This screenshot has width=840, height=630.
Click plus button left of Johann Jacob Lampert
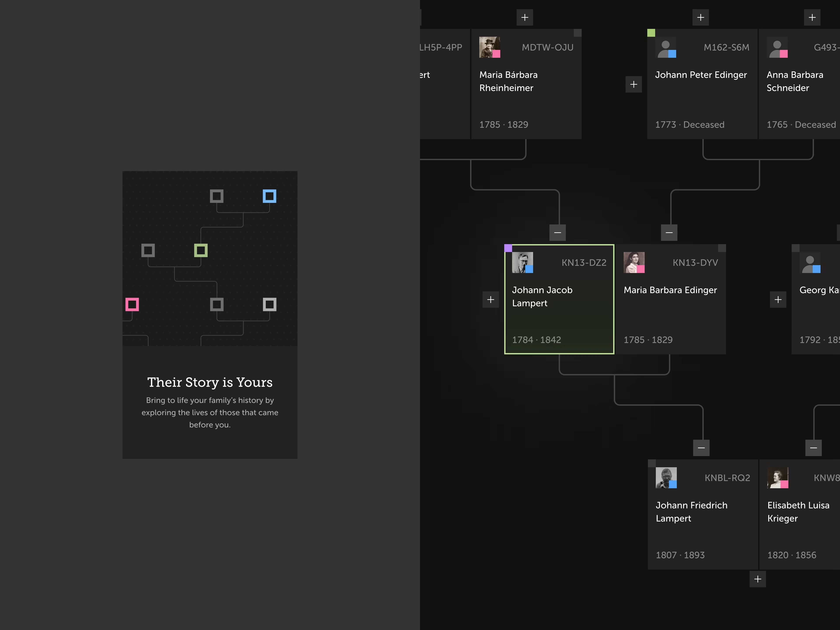pos(490,300)
